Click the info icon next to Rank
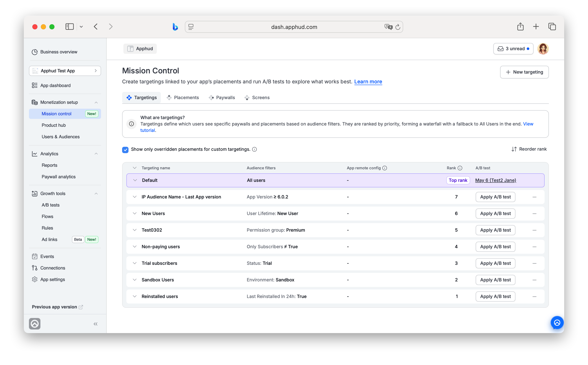 460,168
